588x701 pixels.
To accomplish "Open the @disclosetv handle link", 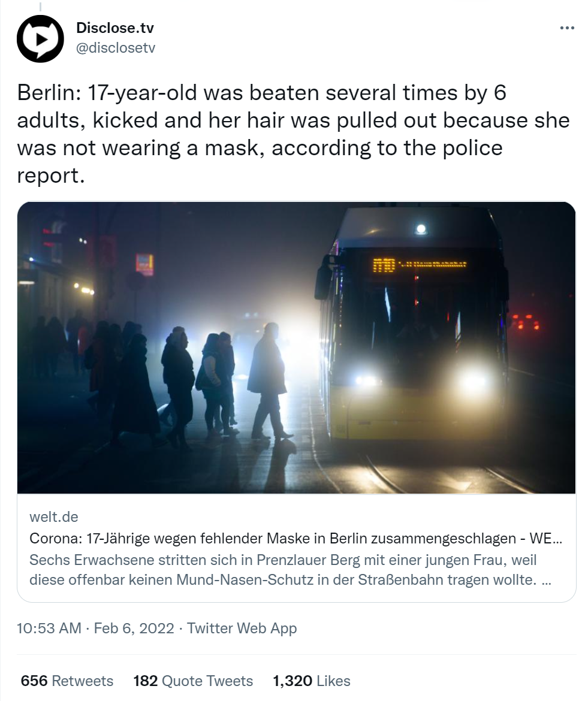I will [116, 48].
